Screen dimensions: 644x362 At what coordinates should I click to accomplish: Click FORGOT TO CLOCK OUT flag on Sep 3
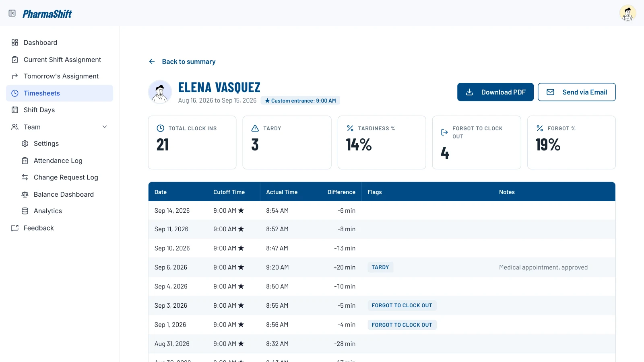pos(402,306)
